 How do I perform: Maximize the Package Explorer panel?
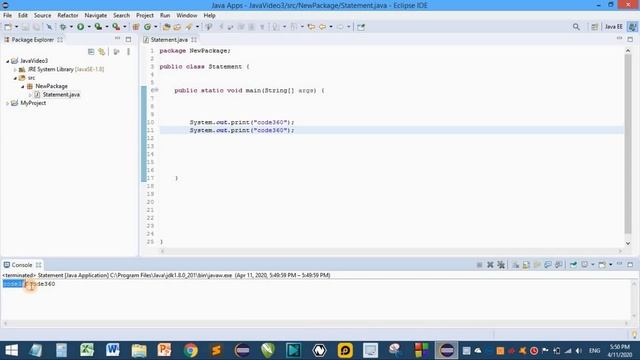[x=128, y=39]
